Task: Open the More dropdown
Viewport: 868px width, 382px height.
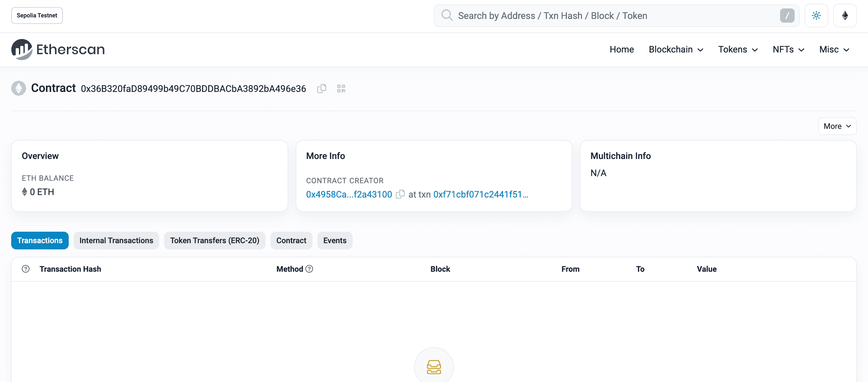Action: click(837, 126)
